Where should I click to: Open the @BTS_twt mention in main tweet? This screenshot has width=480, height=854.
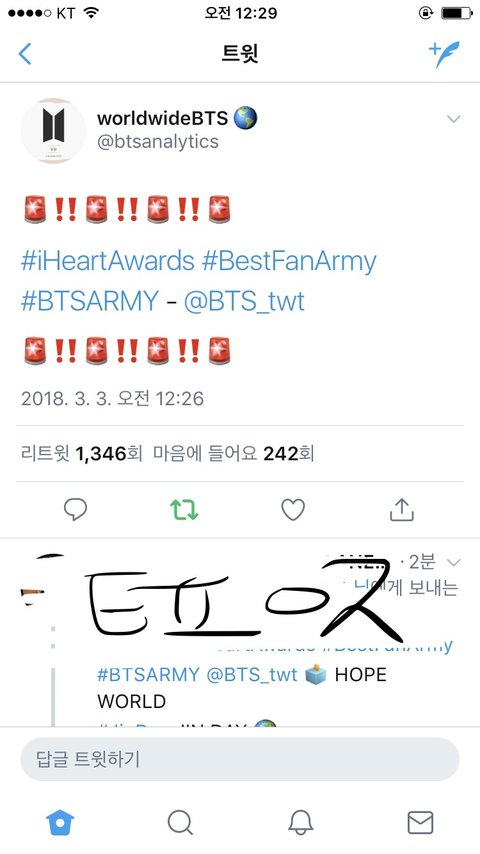[x=244, y=301]
